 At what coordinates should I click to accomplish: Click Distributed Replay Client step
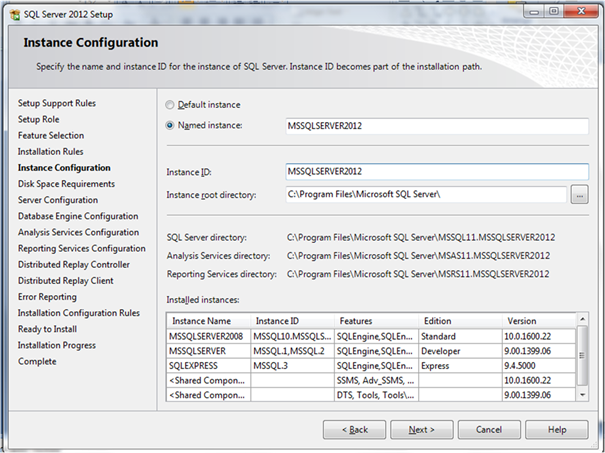[x=66, y=281]
